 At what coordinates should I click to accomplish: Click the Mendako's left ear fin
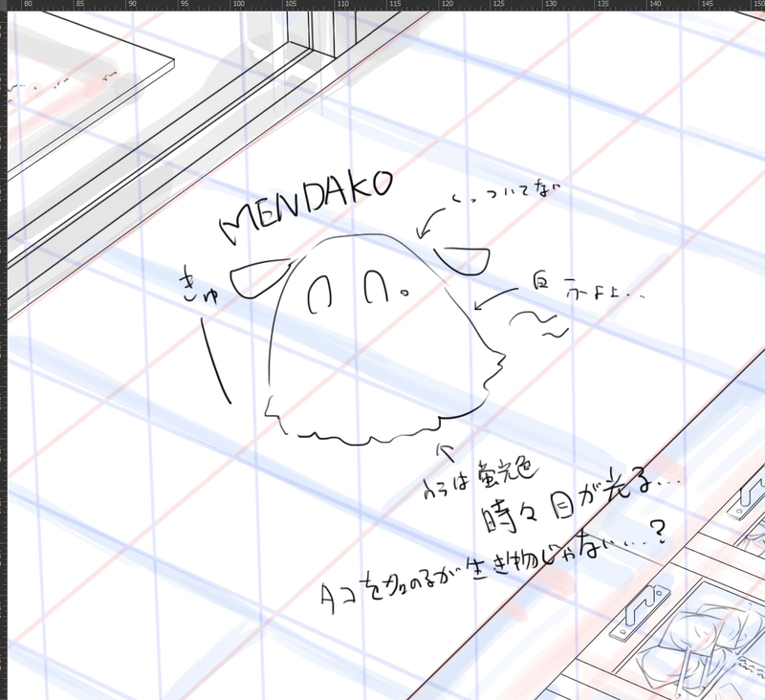(261, 278)
